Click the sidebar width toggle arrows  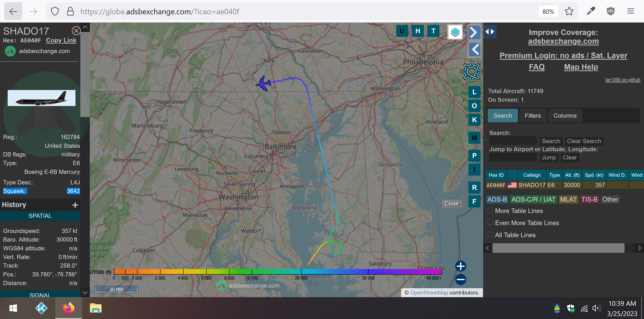pos(489,32)
